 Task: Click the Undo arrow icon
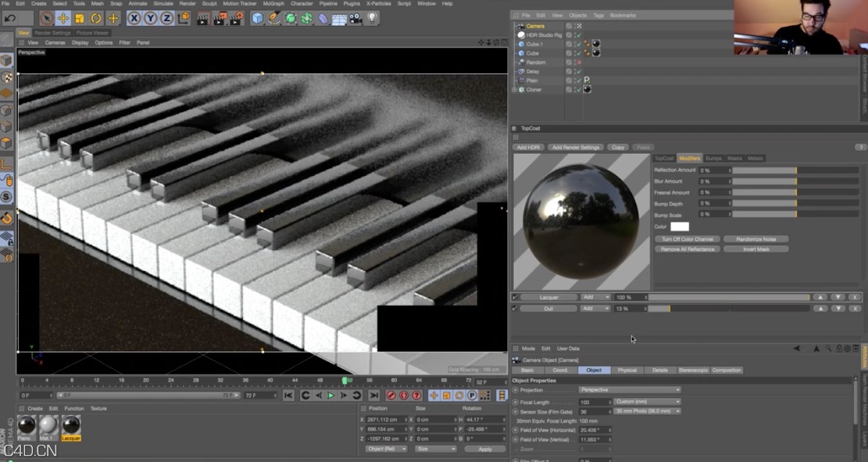click(x=10, y=18)
